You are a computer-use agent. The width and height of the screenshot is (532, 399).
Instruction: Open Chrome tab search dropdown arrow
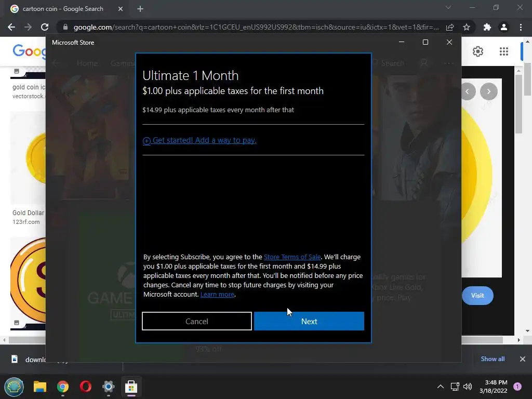pyautogui.click(x=448, y=7)
